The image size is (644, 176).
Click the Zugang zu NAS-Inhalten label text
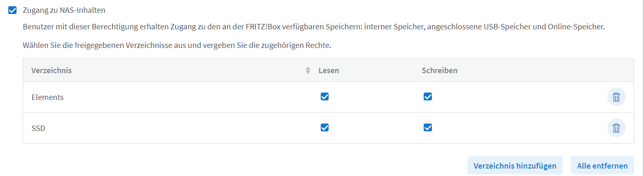click(x=64, y=10)
